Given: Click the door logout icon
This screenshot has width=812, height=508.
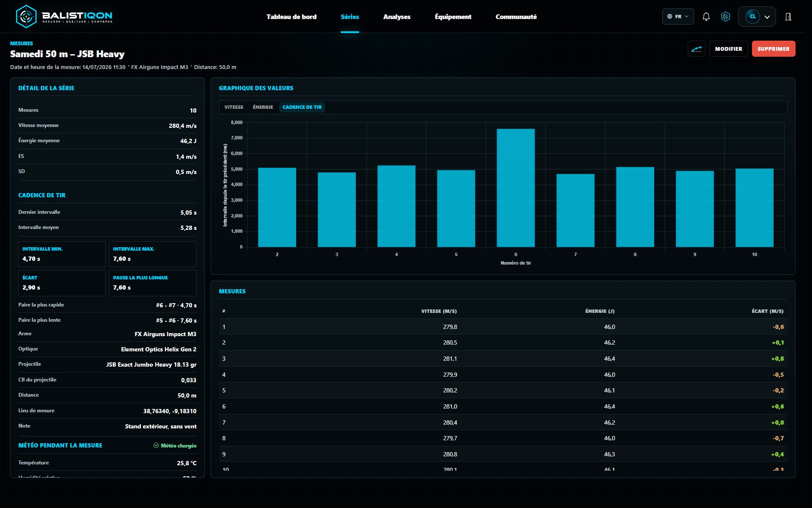Looking at the screenshot, I should point(788,17).
